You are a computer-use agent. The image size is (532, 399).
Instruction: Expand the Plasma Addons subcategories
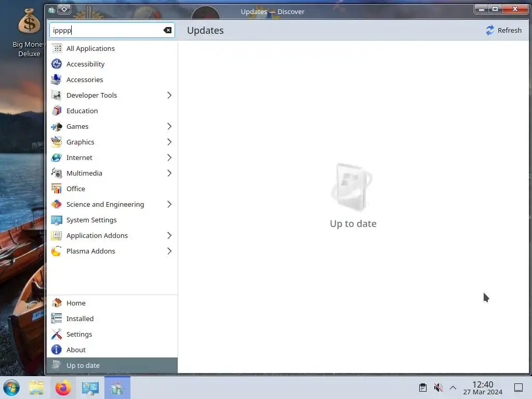(x=169, y=251)
